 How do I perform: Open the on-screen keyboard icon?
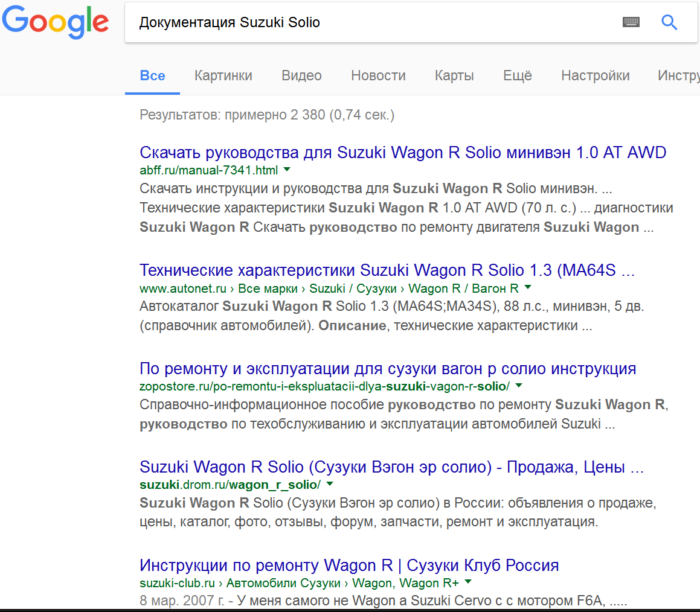point(631,22)
